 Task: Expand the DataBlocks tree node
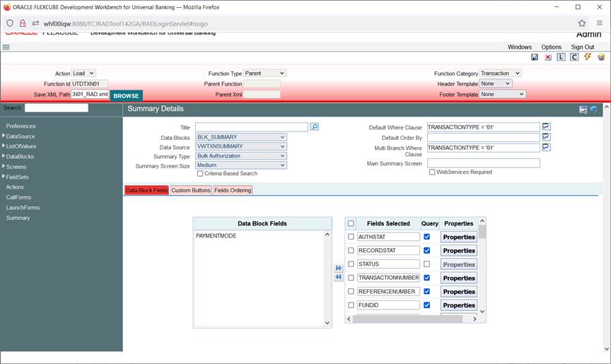[4, 156]
